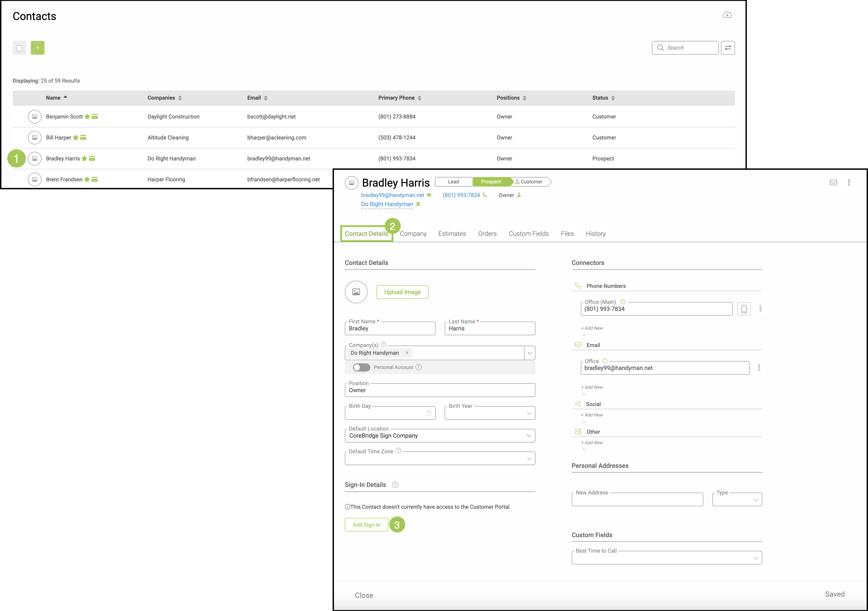Click the cloud download icon

727,15
